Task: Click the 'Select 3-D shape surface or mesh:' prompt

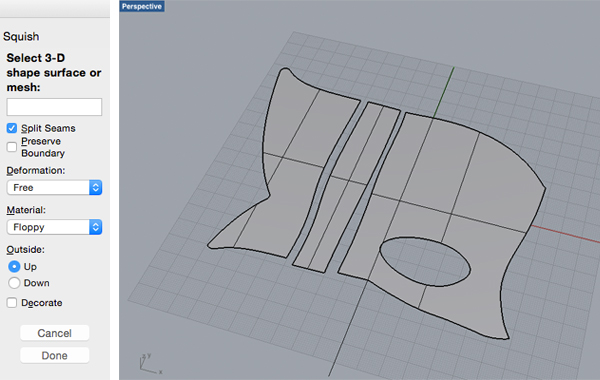Action: coord(54,73)
